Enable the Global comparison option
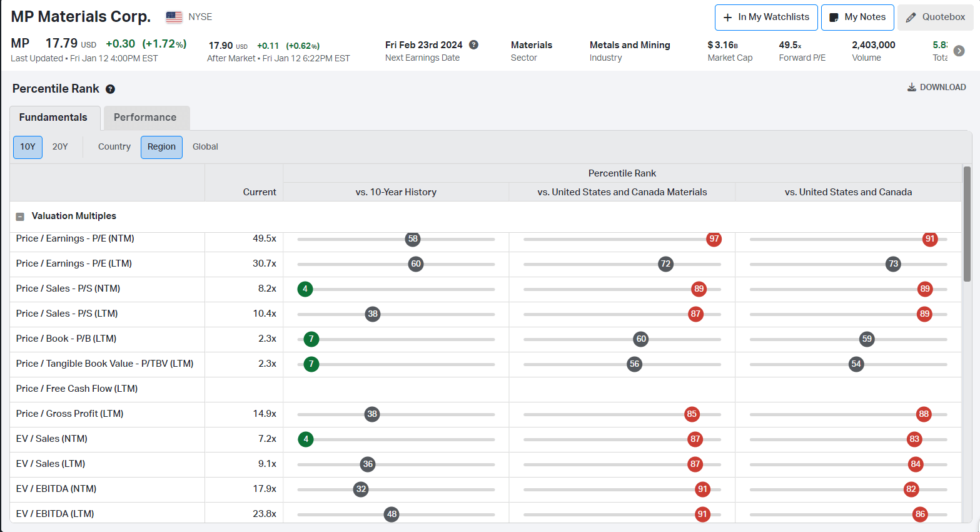980x532 pixels. point(205,147)
